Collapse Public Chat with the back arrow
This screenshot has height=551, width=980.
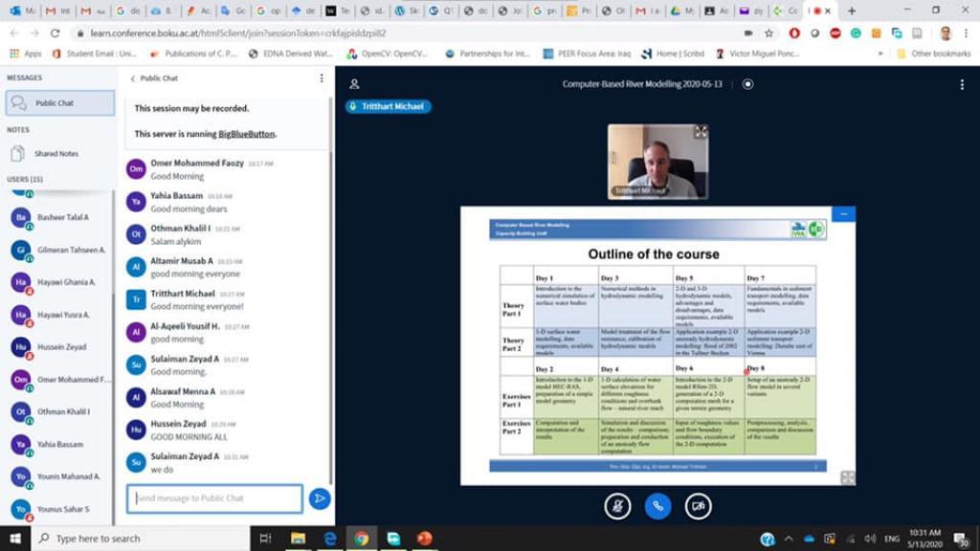tap(133, 78)
